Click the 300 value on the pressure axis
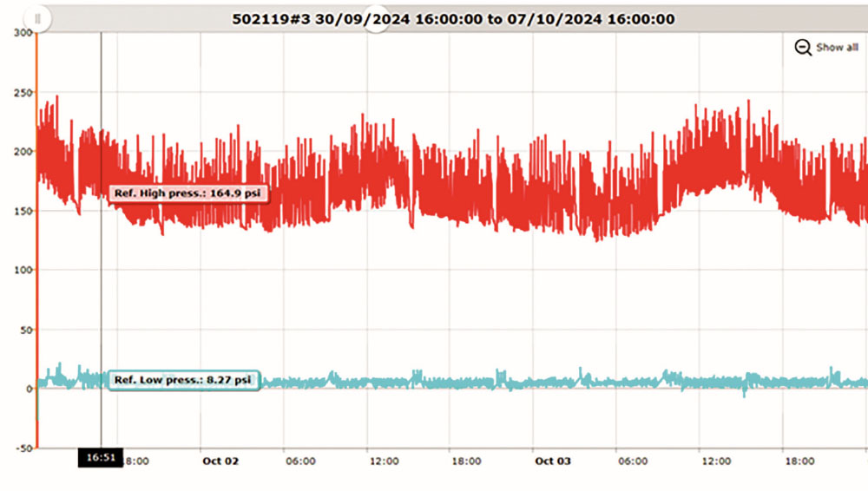Viewport: 868px width, 491px height. (x=22, y=32)
